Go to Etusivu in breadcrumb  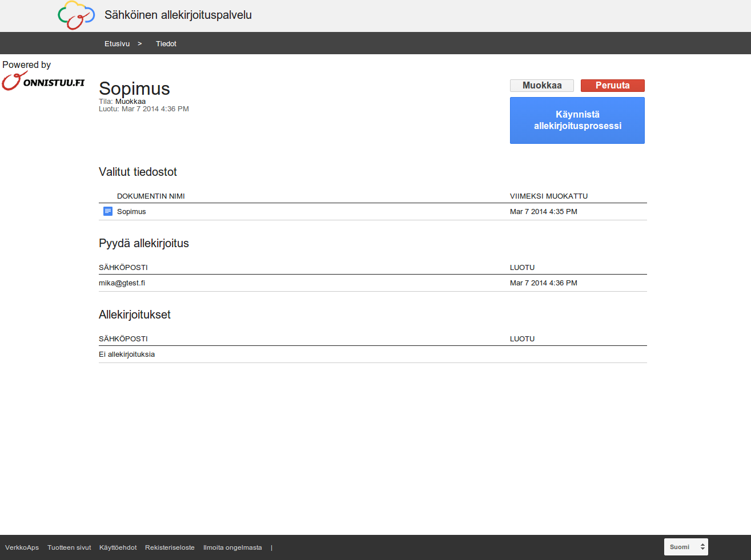click(x=117, y=44)
